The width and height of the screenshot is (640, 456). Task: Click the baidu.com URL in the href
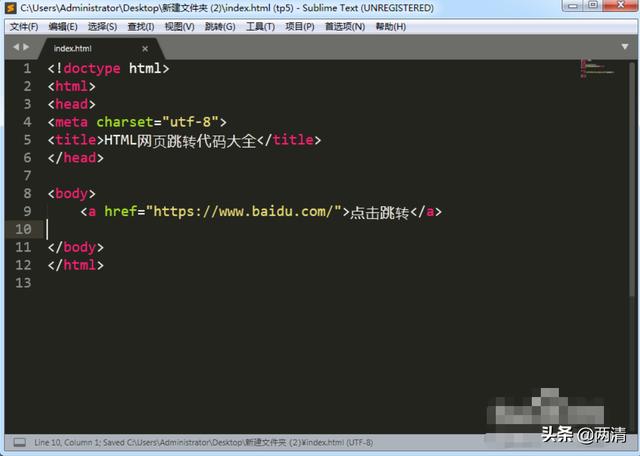click(x=245, y=211)
